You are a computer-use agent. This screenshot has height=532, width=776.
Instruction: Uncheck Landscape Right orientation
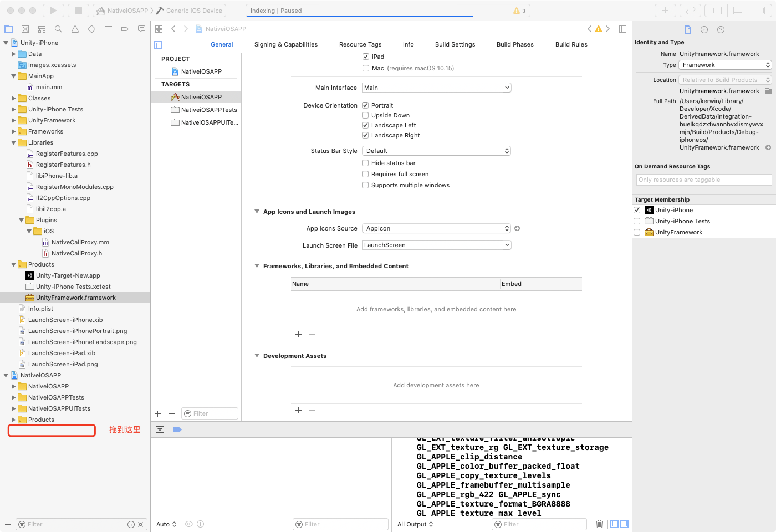(366, 135)
